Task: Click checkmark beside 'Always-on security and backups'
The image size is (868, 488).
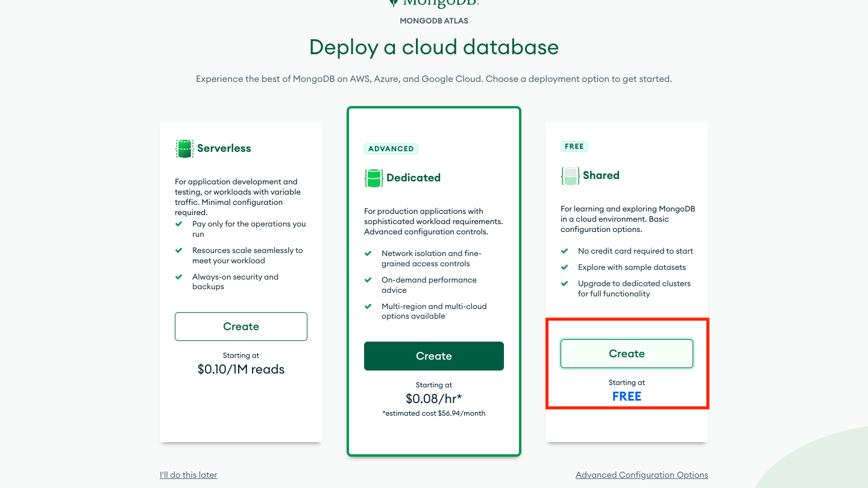Action: (179, 277)
